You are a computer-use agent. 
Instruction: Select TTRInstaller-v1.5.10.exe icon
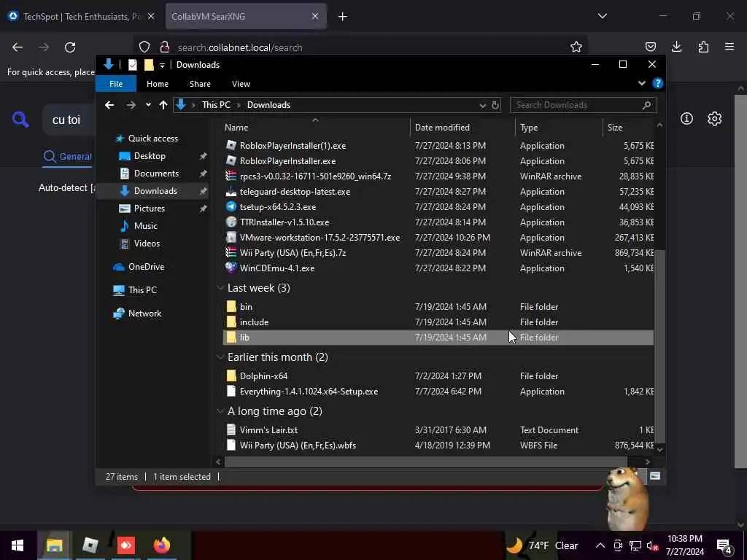tap(231, 222)
